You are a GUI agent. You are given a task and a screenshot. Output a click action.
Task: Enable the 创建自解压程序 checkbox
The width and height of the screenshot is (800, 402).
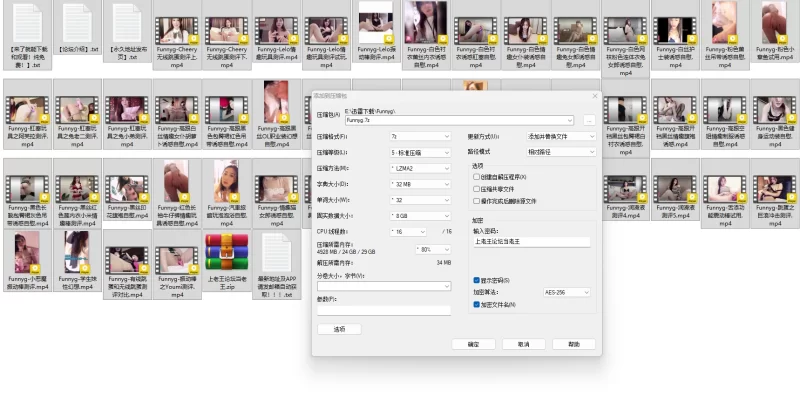click(476, 176)
